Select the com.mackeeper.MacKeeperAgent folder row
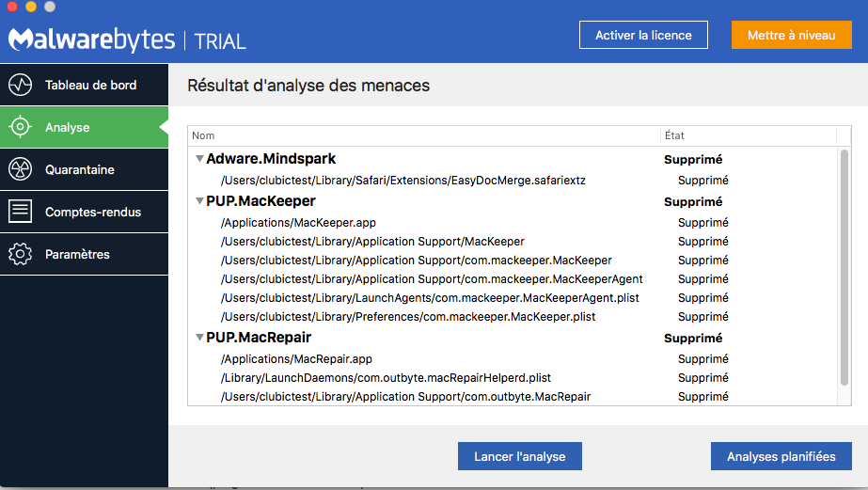This screenshot has width=868, height=490. pos(513,279)
